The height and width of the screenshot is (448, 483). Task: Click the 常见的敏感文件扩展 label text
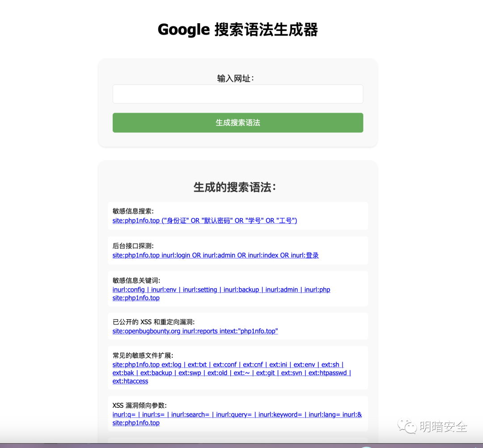[x=143, y=355]
